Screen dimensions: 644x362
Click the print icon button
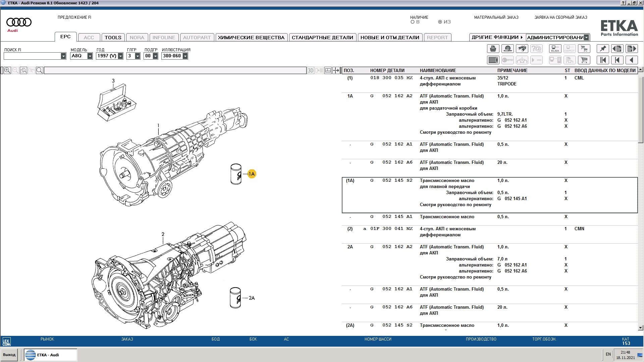493,49
